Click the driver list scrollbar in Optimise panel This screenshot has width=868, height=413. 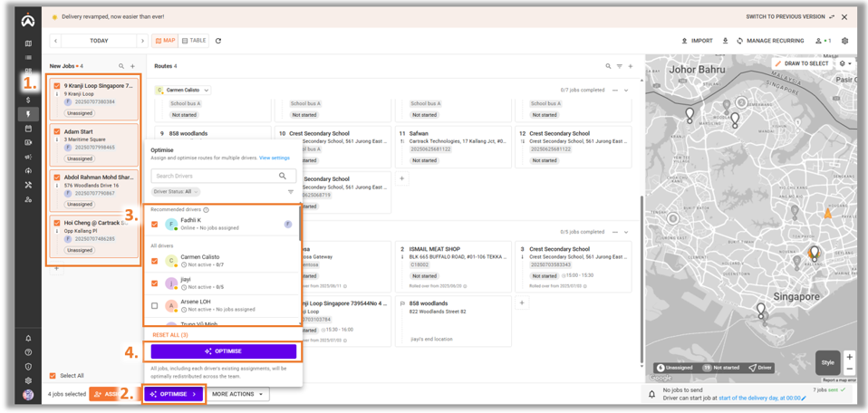pyautogui.click(x=301, y=223)
